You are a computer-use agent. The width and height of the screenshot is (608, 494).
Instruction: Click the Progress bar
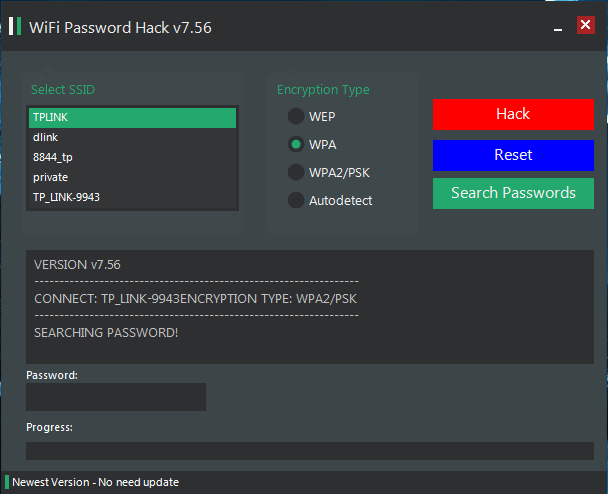pos(310,451)
